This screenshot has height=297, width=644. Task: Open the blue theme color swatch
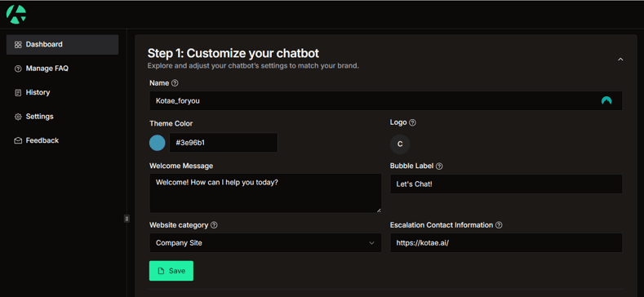158,143
